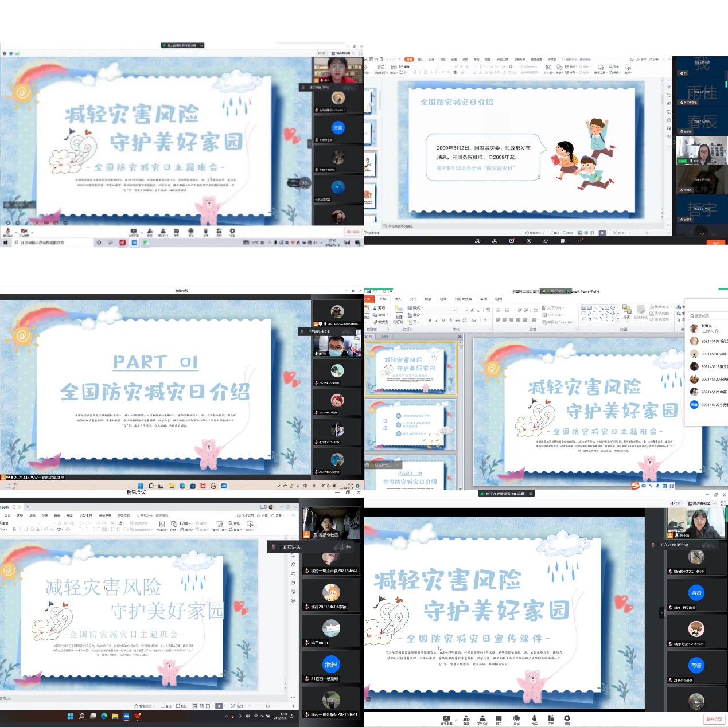The height and width of the screenshot is (727, 728).
Task: Click the red leave meeting button
Action: point(714,719)
